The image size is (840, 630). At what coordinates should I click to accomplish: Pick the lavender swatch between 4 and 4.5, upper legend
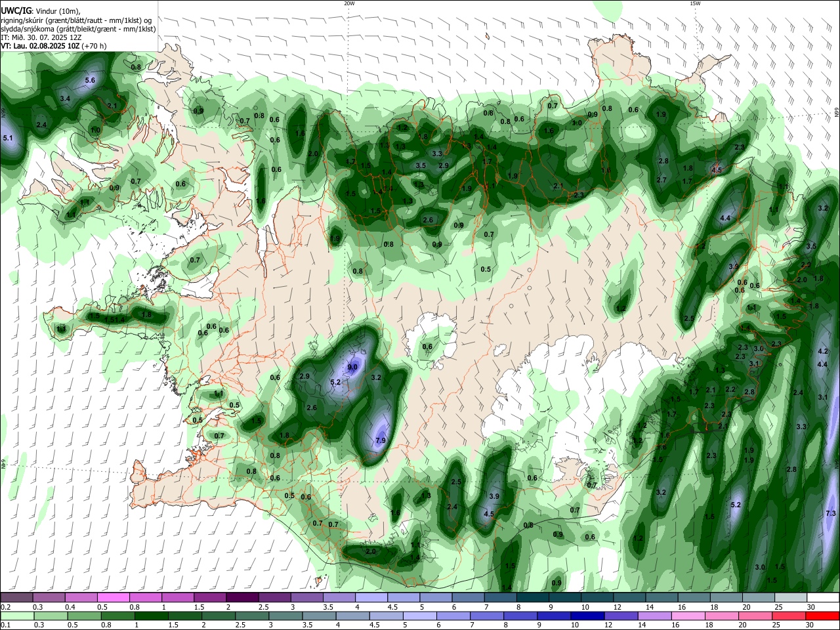tap(371, 598)
